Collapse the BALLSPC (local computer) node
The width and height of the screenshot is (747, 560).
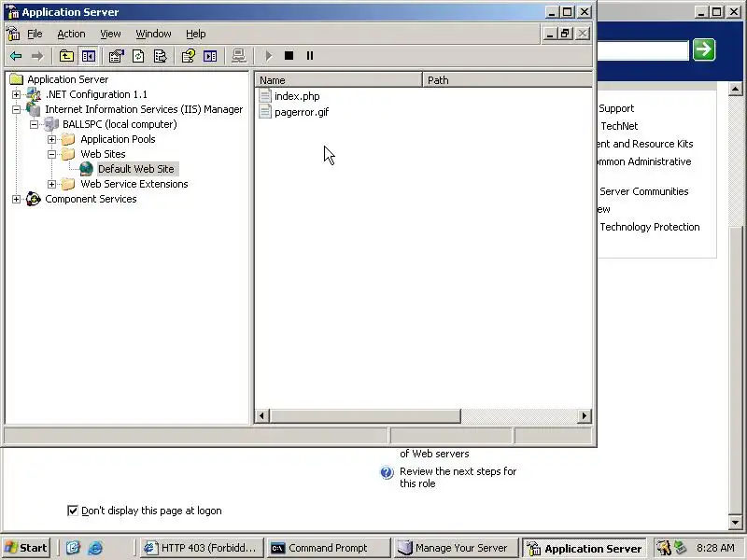click(34, 125)
